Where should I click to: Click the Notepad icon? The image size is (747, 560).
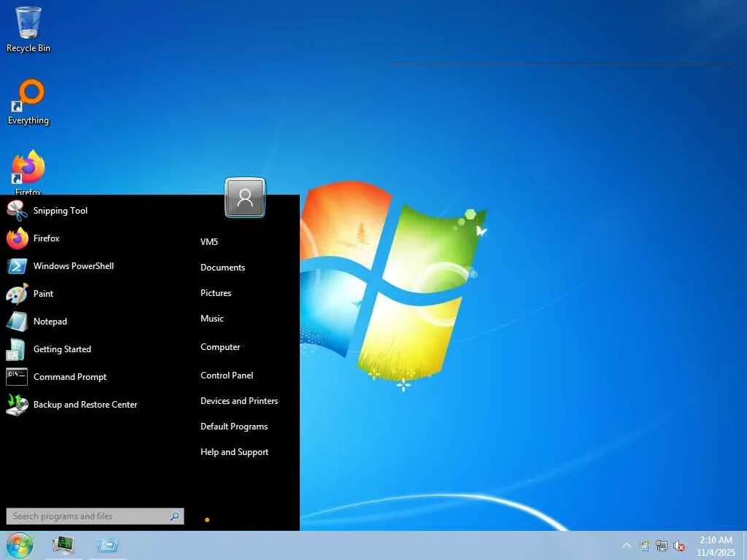(x=18, y=322)
